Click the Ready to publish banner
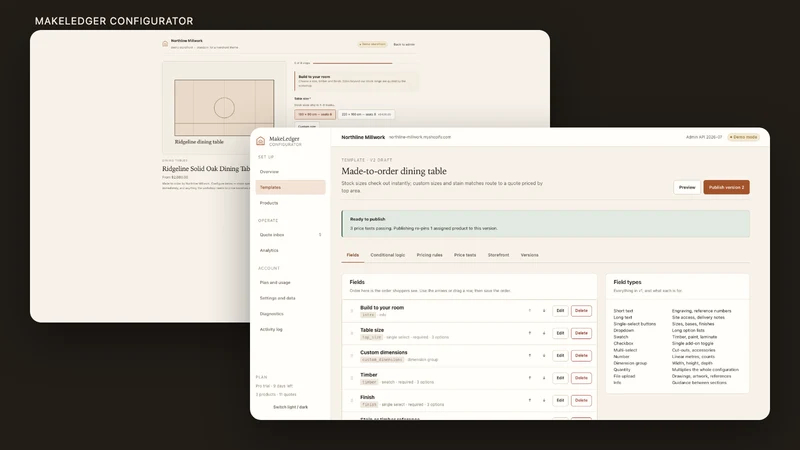 (x=545, y=223)
